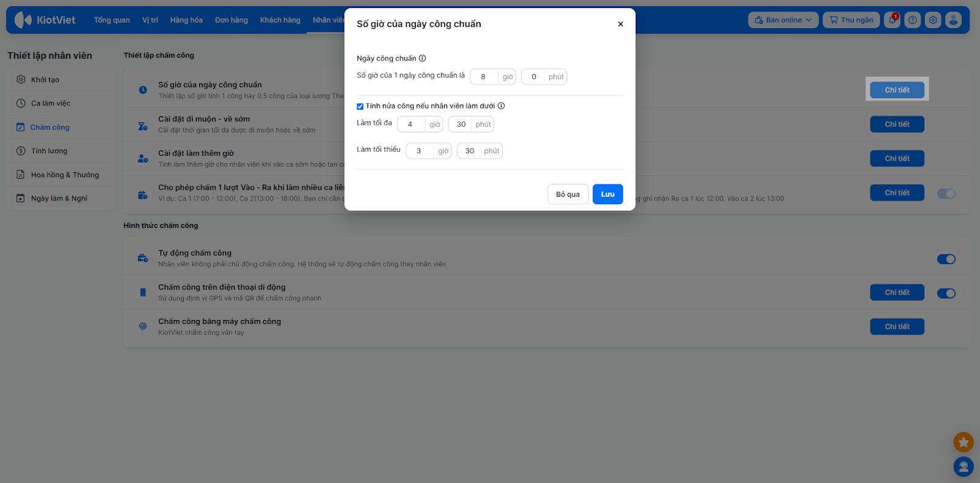Click standard workday minutes field

534,77
